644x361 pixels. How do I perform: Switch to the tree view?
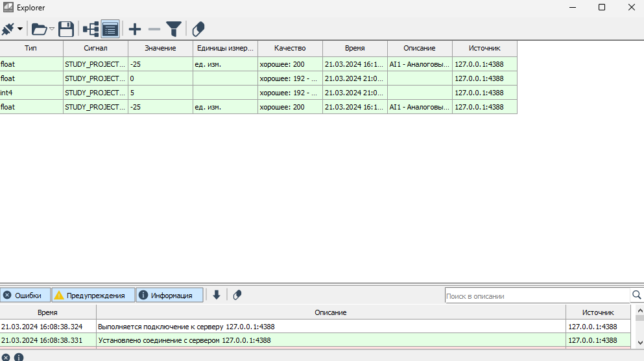click(91, 29)
